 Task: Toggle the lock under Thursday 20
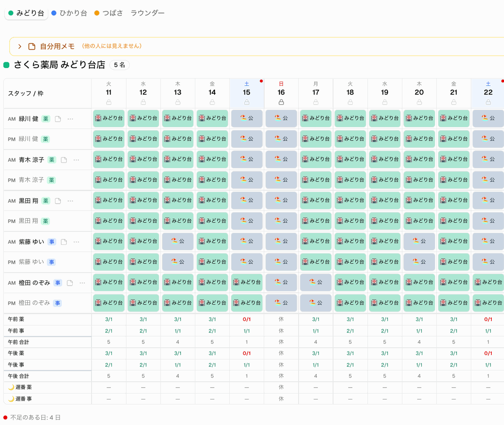coord(419,102)
